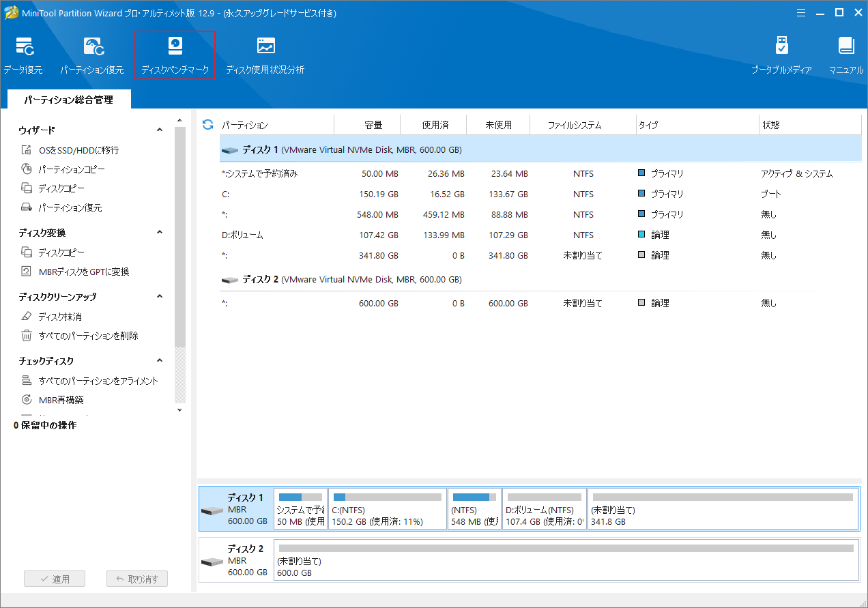Launch ディスクベンチマーク tool
The image size is (868, 608).
[x=175, y=55]
